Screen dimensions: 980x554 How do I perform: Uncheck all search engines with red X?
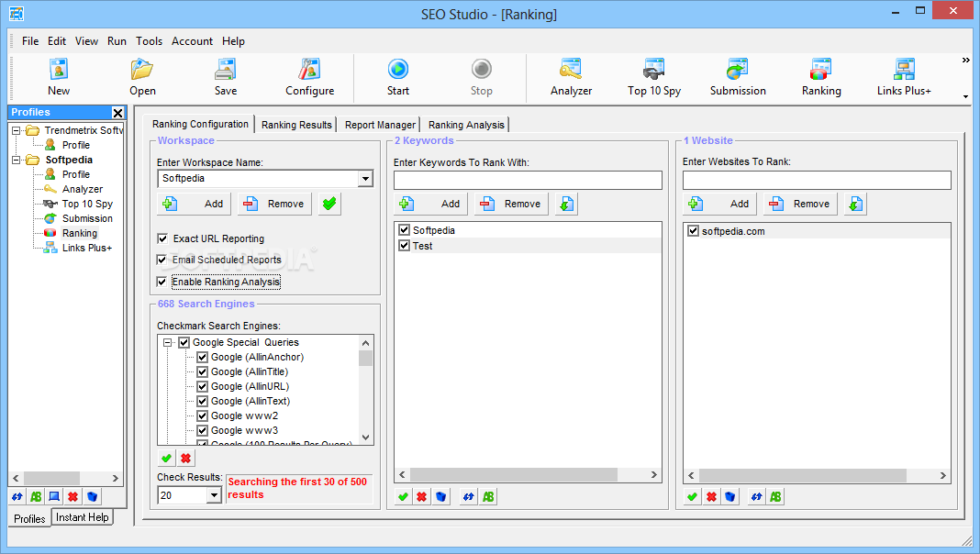click(185, 459)
